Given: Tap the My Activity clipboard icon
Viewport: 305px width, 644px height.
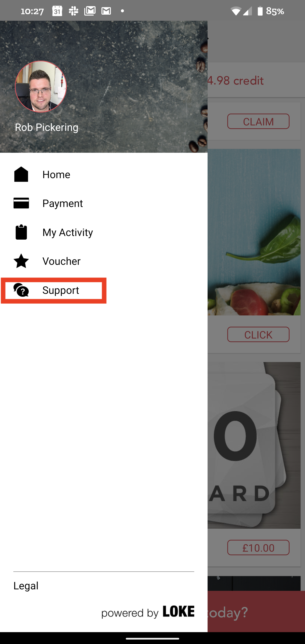Looking at the screenshot, I should [21, 232].
